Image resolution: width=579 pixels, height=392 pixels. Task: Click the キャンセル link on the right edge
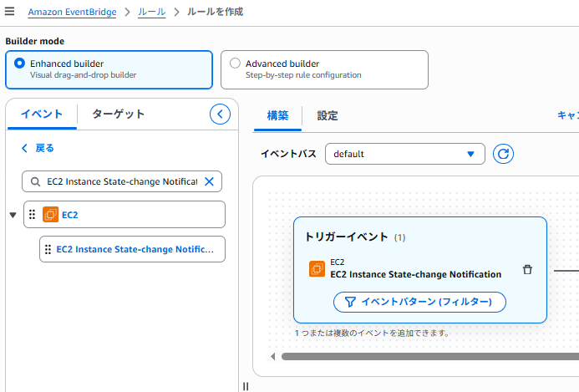tap(568, 115)
